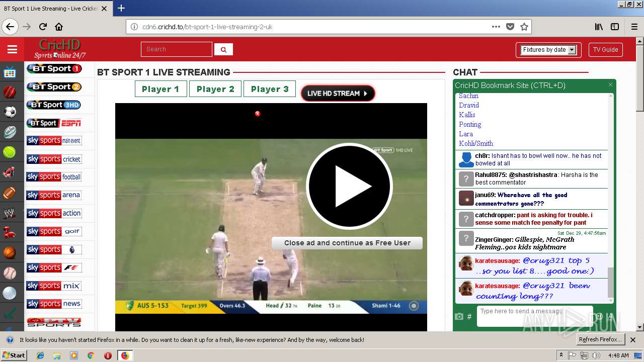Save page to Pocket
Screen dimensions: 644x362
pyautogui.click(x=510, y=27)
